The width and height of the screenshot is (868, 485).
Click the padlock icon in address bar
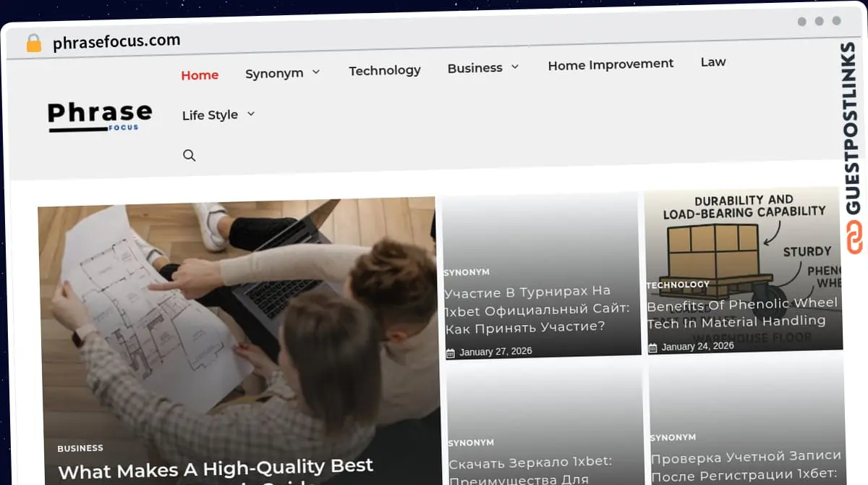34,43
